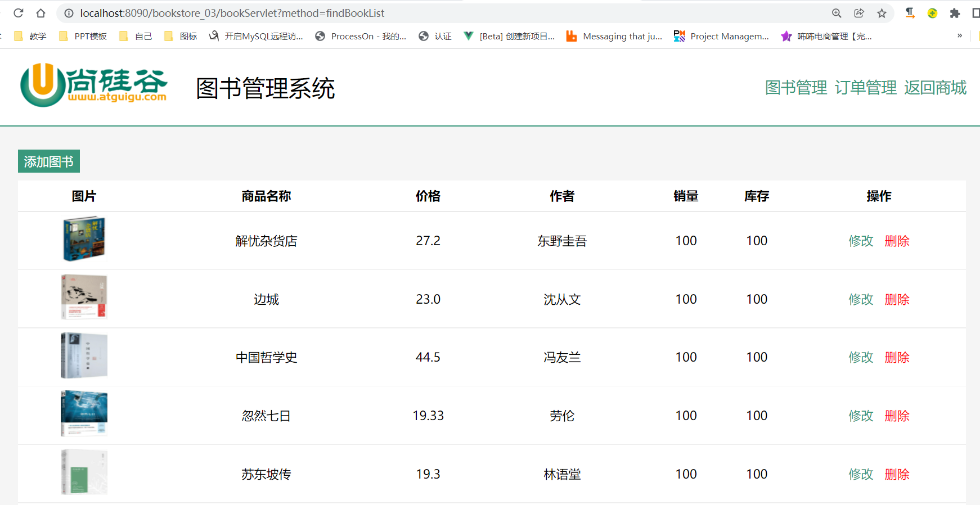
Task: Click the 忽然七日 book cover thumbnail
Action: tap(84, 413)
